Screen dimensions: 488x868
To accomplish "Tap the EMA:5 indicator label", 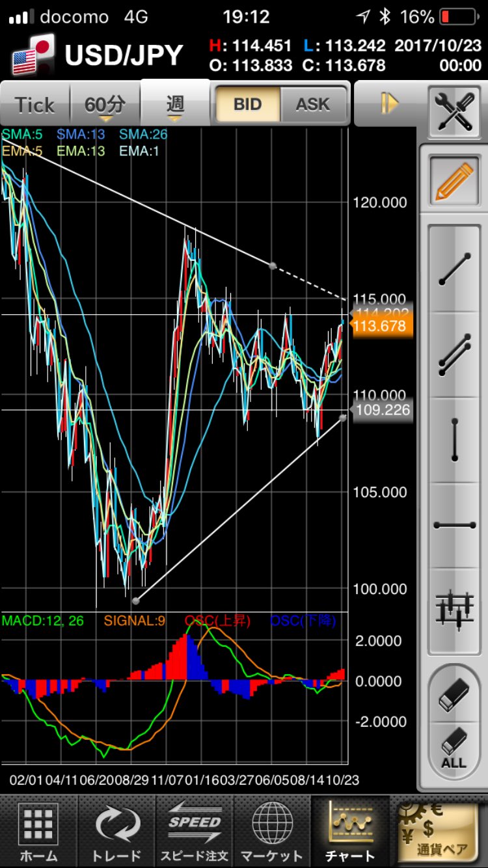I will click(x=22, y=151).
